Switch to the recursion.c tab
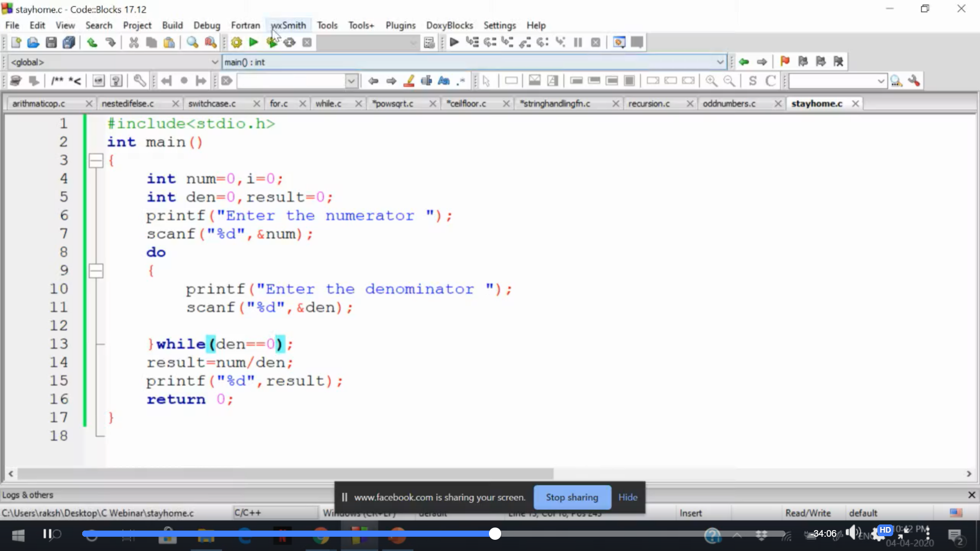Viewport: 980px width, 551px height. coord(649,104)
